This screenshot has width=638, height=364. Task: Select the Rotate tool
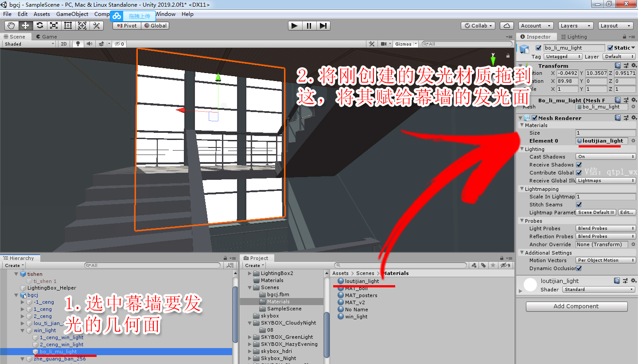(39, 25)
